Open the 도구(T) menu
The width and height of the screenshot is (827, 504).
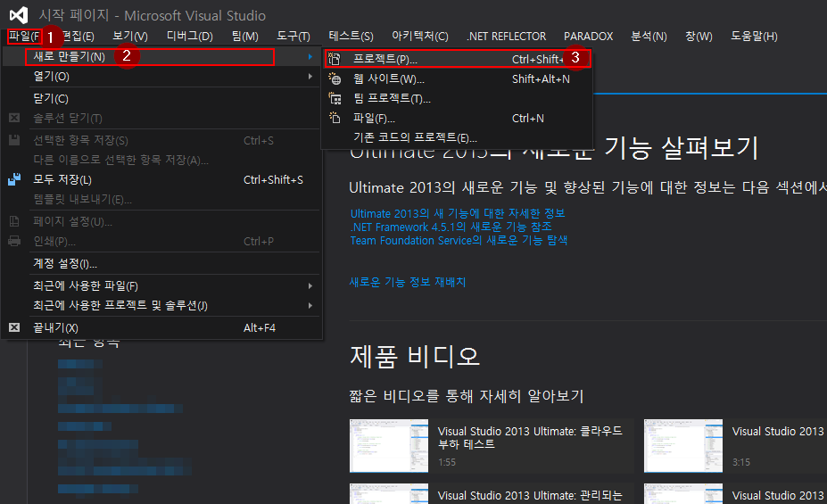[x=294, y=37]
